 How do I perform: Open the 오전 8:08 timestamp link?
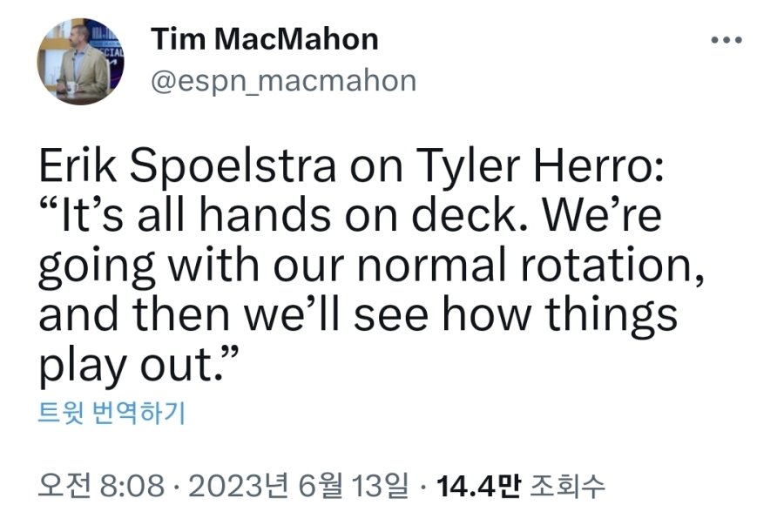(101, 485)
